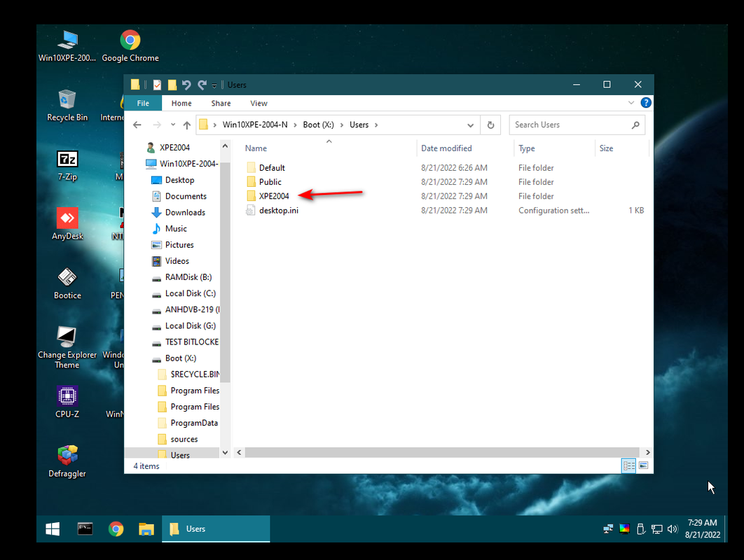This screenshot has height=560, width=744.
Task: Click the Properties quick access toolbar icon
Action: click(157, 85)
